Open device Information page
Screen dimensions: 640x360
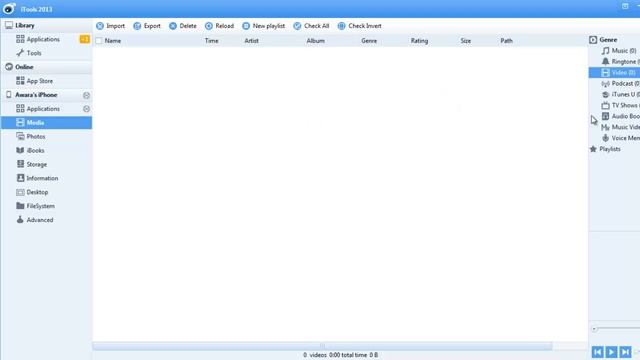coord(42,178)
